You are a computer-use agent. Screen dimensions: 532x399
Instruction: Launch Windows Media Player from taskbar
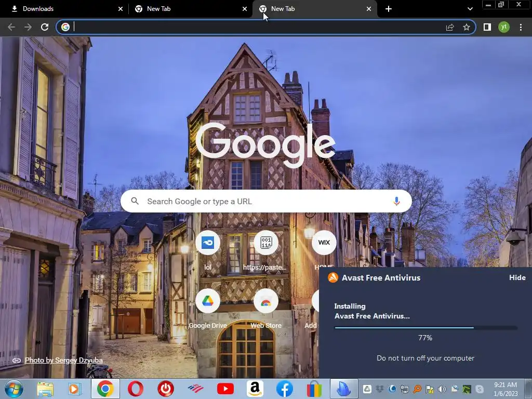74,389
